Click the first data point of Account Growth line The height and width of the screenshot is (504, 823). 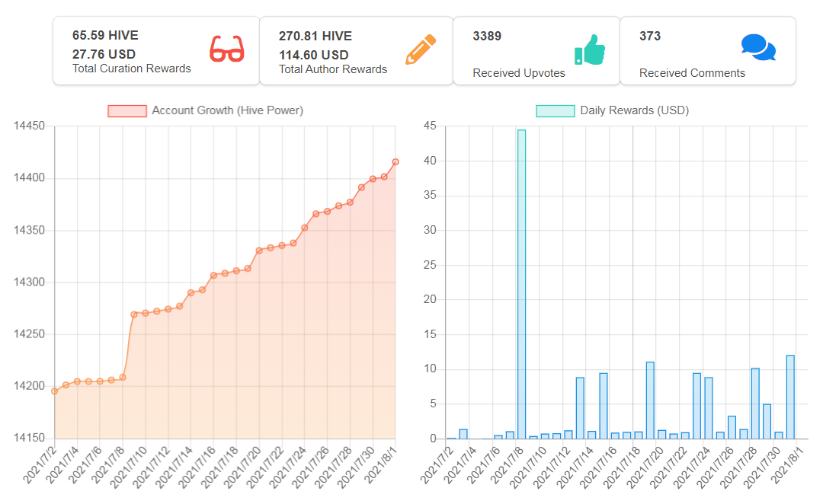tap(55, 391)
